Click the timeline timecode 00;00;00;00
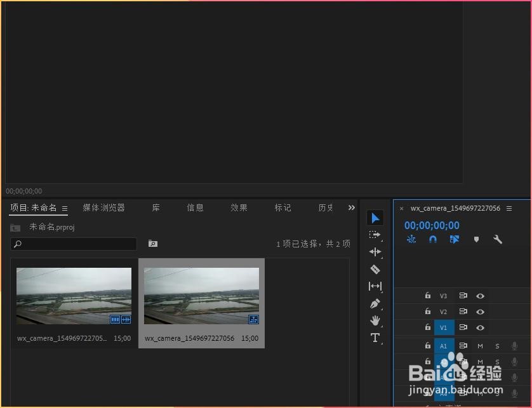Screen dimensions: 532x408 click(x=432, y=225)
